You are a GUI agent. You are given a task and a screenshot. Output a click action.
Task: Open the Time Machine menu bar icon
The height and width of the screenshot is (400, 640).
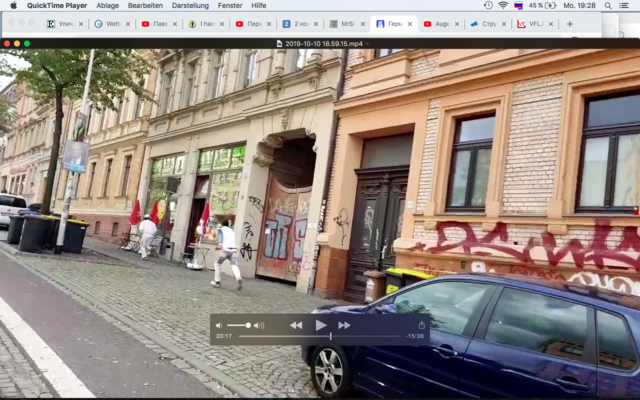488,5
